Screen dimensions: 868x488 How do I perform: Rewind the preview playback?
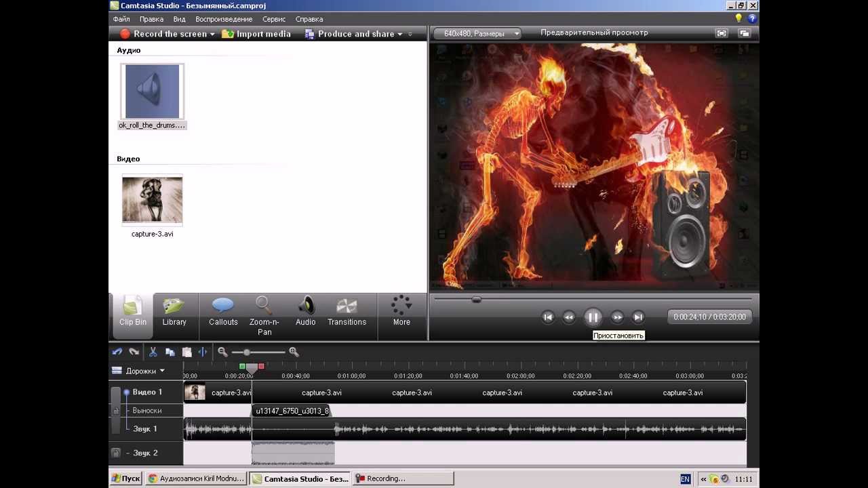pos(570,317)
